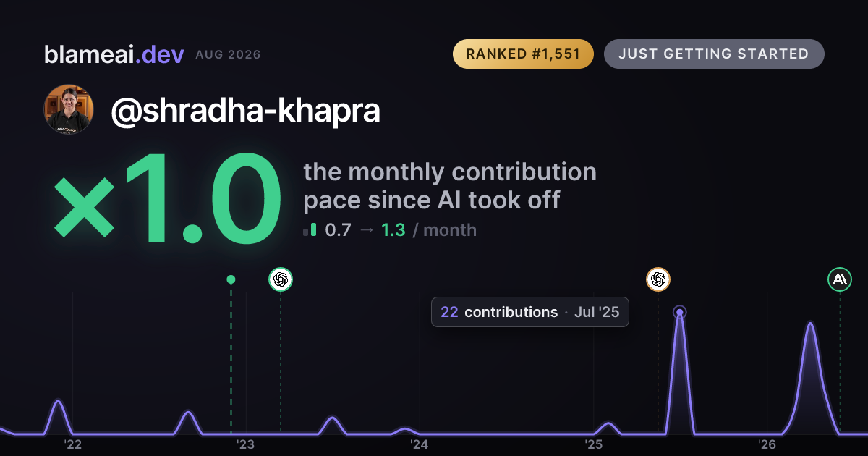Click the JUST GETTING STARTED badge
868x456 pixels.
coord(714,54)
